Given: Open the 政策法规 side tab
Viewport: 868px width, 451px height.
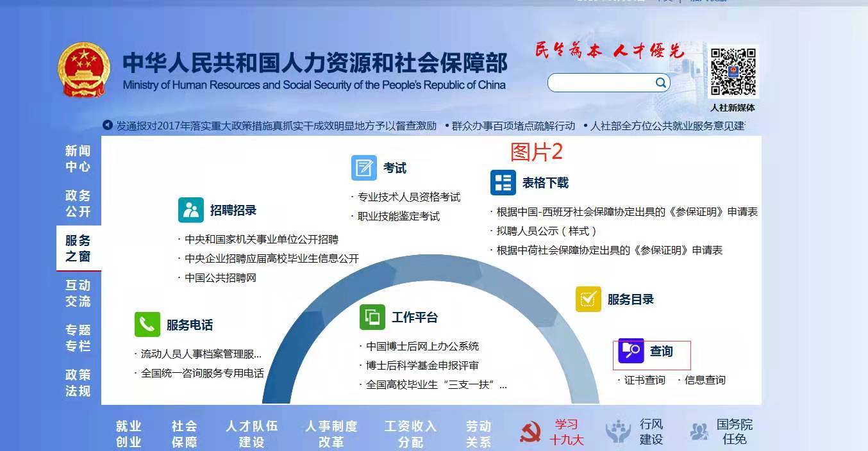Looking at the screenshot, I should click(x=78, y=383).
